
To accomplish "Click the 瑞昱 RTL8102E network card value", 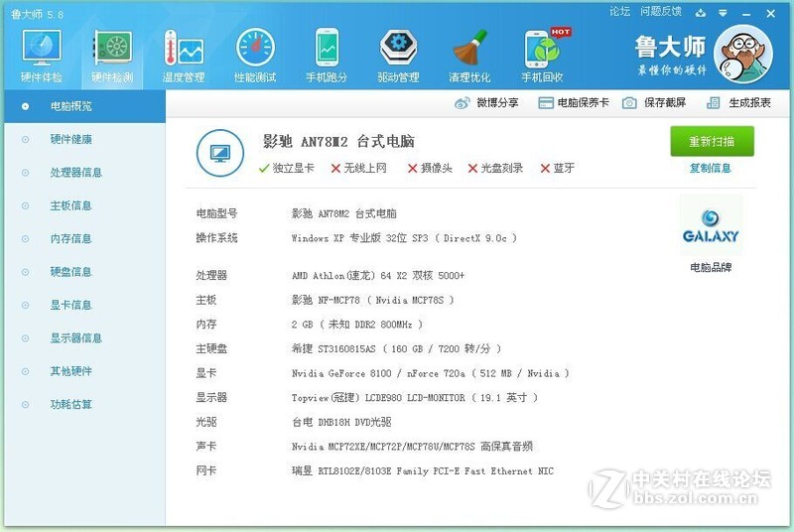I will [x=423, y=471].
